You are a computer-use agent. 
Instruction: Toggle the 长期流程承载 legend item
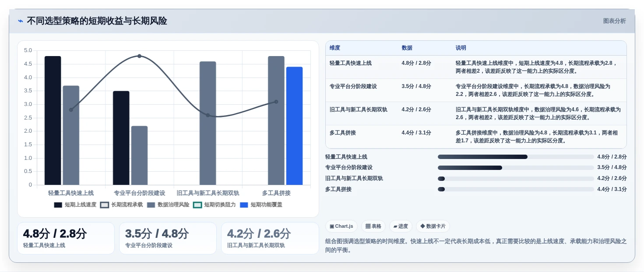[122, 205]
